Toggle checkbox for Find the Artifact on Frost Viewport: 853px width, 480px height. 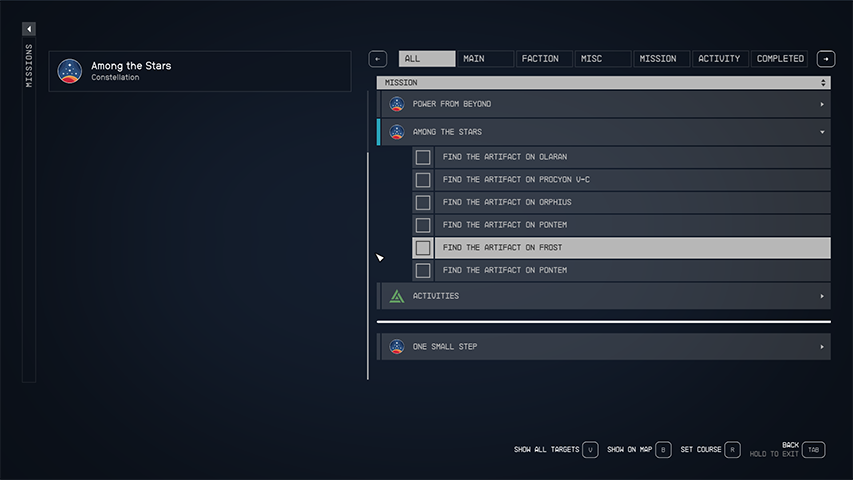423,248
